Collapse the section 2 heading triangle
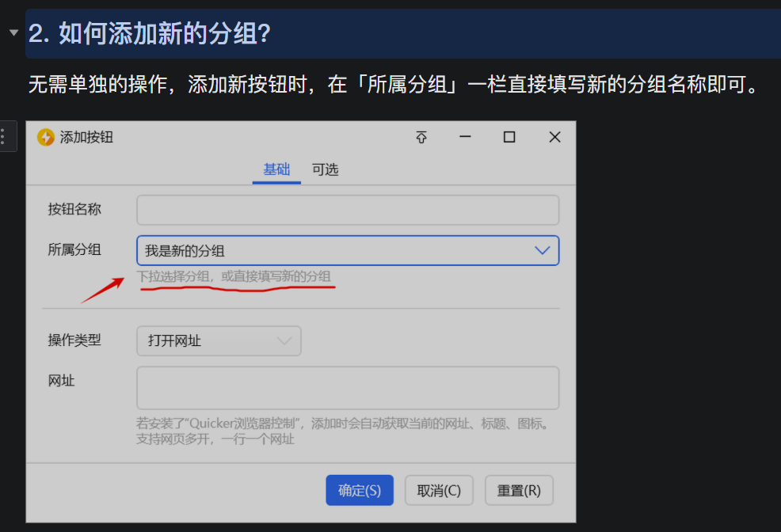 pyautogui.click(x=14, y=32)
